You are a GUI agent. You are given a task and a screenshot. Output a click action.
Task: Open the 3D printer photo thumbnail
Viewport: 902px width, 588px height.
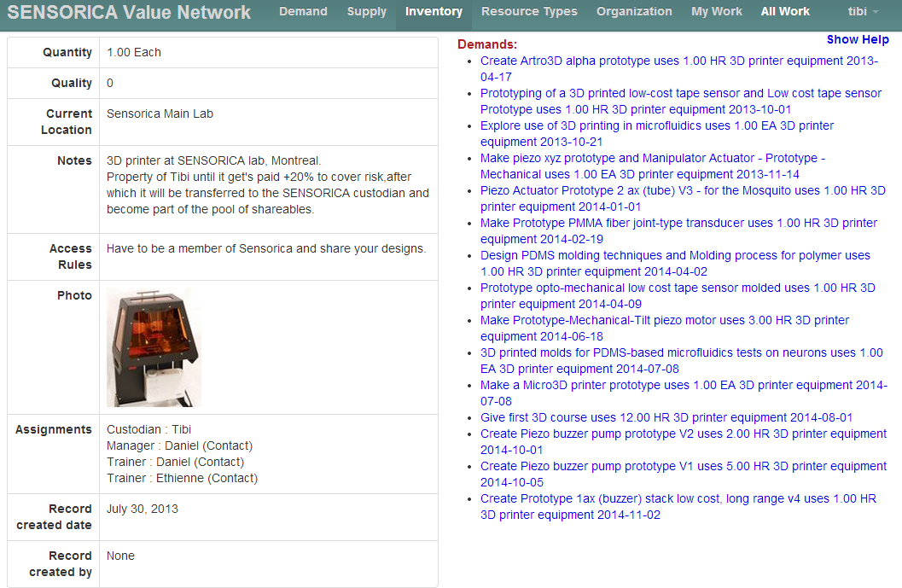pos(154,347)
